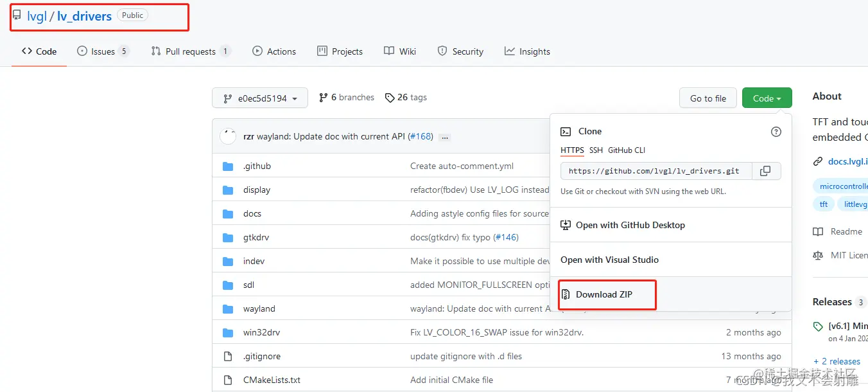Click the folder icon beside wayland

[228, 308]
